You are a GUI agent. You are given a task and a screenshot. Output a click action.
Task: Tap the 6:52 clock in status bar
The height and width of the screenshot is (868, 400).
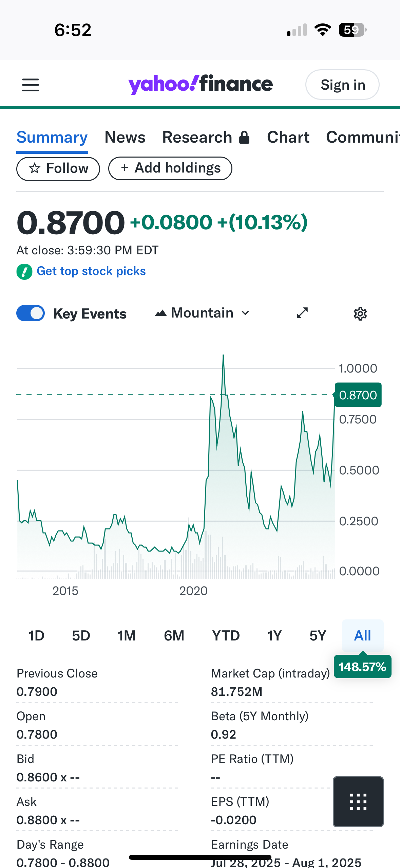[x=73, y=30]
